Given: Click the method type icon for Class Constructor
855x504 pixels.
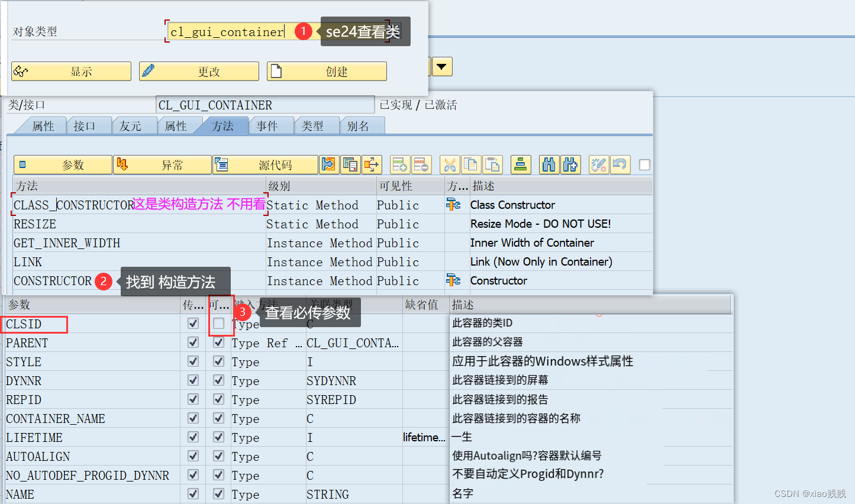Looking at the screenshot, I should tap(453, 205).
